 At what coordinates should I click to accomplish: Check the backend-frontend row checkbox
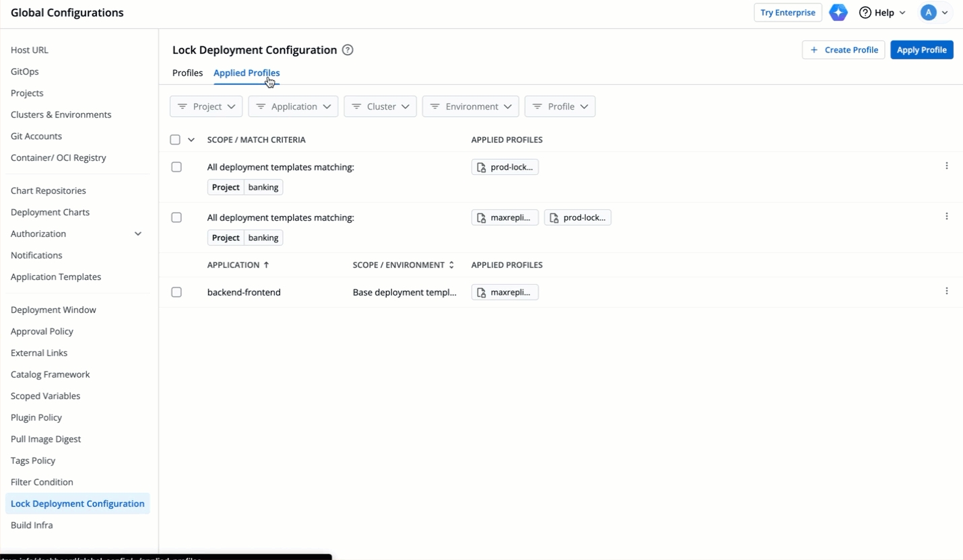(176, 292)
